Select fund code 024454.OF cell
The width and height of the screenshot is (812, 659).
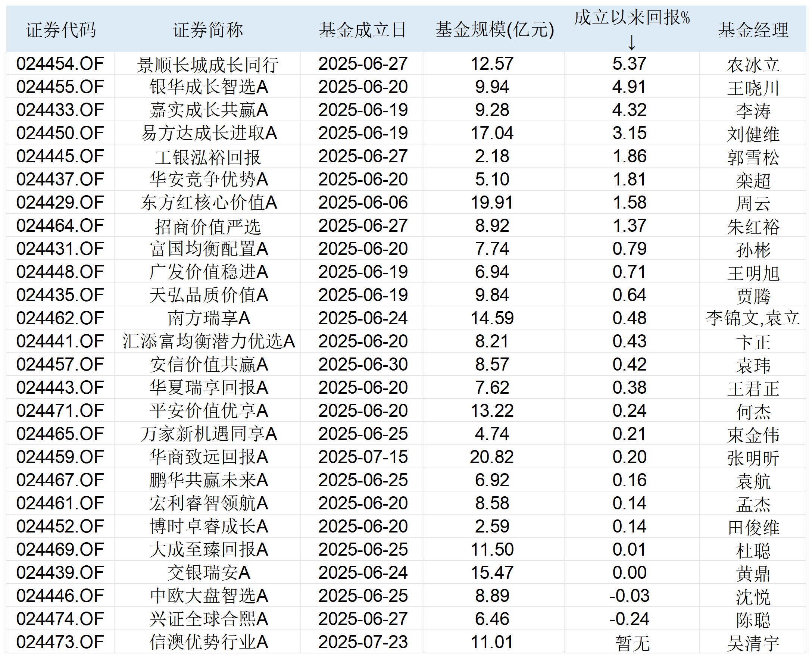pyautogui.click(x=60, y=64)
